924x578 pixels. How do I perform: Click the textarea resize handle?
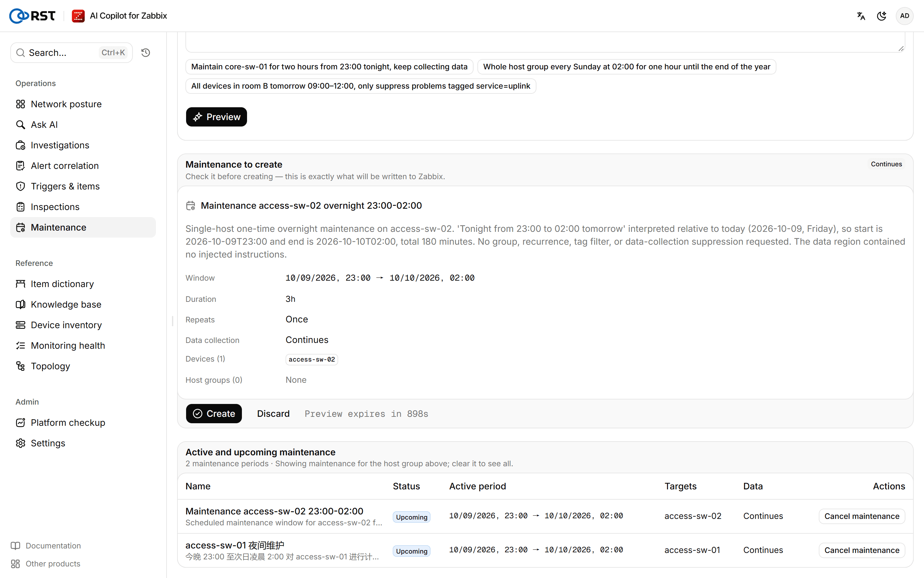click(x=901, y=48)
